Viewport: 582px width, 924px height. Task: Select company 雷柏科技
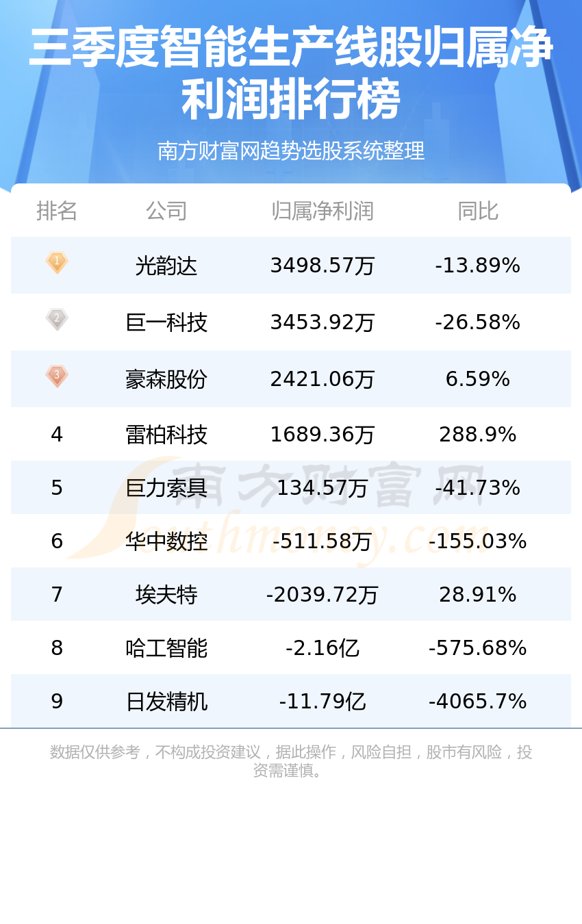point(166,435)
